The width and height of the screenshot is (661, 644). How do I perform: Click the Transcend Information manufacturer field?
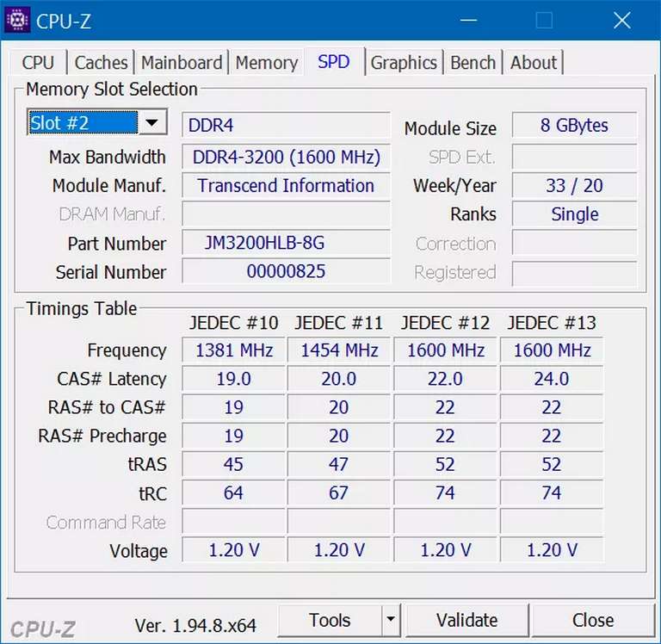[x=286, y=186]
